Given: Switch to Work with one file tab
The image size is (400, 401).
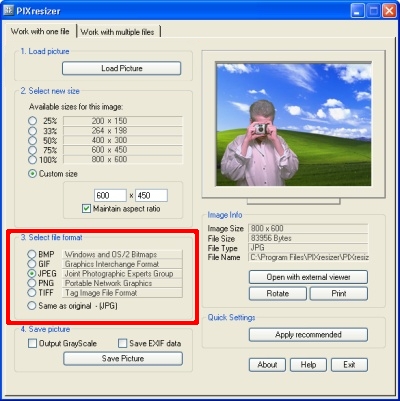Looking at the screenshot, I should click(40, 31).
